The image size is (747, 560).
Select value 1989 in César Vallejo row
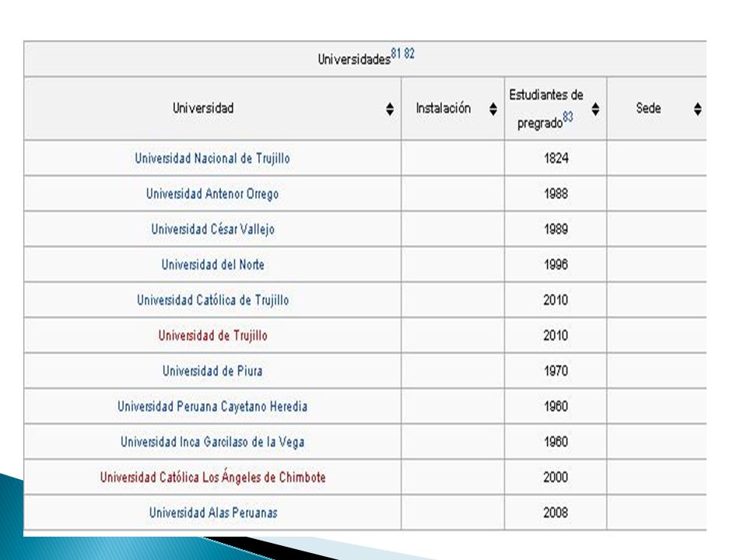[556, 229]
